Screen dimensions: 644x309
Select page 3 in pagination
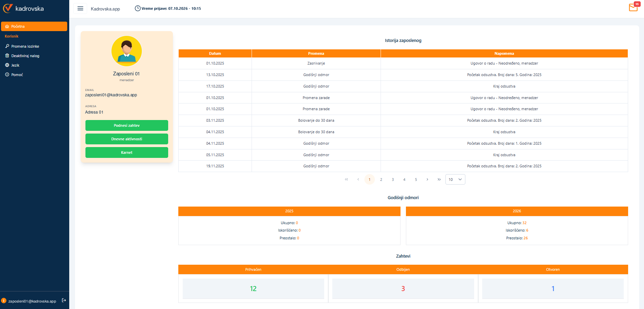click(x=393, y=180)
